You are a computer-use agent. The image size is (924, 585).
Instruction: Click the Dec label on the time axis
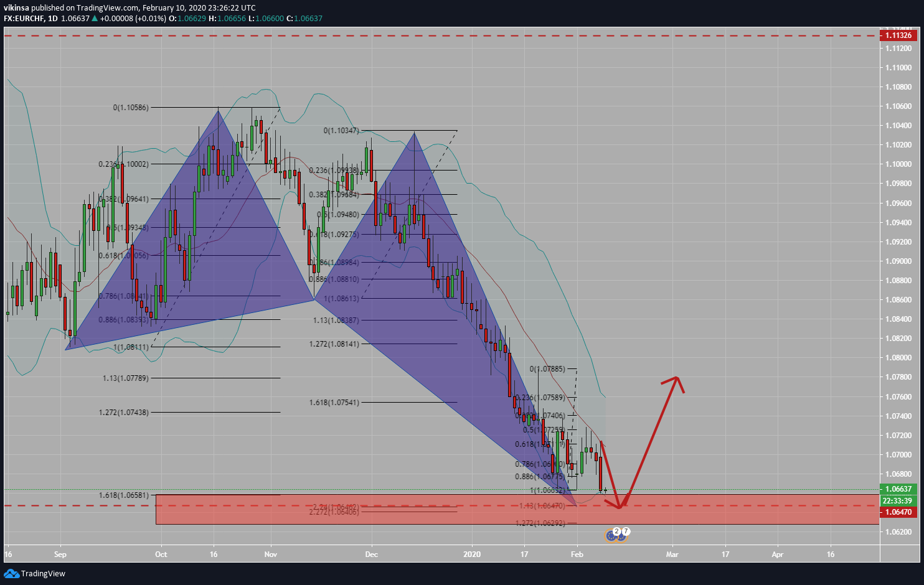371,554
